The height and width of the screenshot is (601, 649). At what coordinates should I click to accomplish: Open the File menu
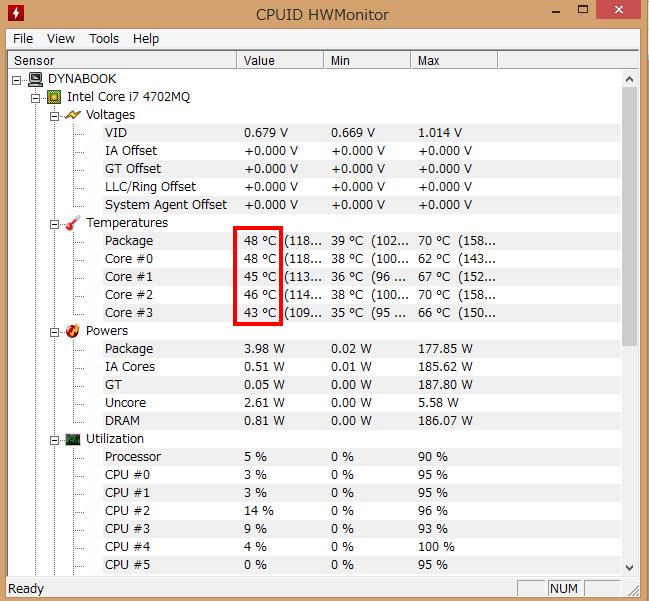click(x=23, y=38)
